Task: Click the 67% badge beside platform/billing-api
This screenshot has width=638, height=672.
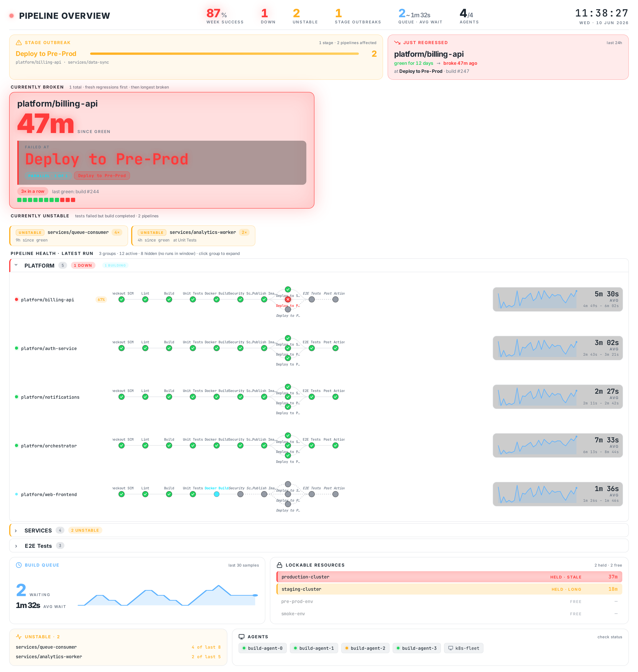Action: coord(101,300)
